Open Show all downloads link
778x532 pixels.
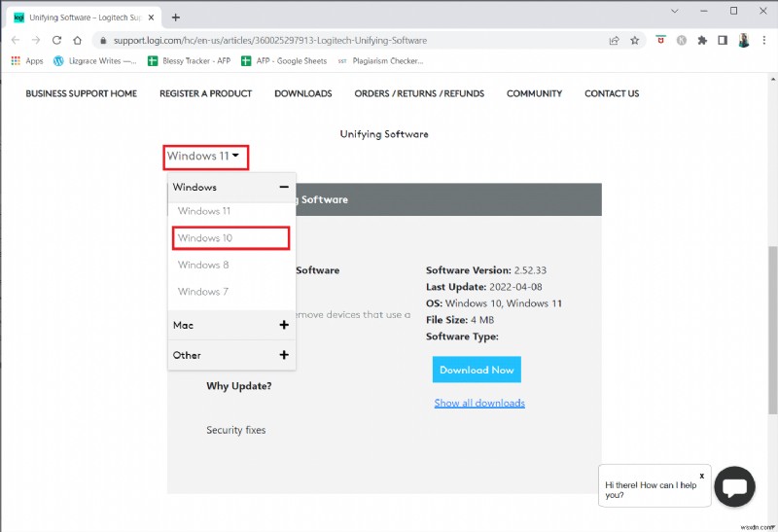click(x=479, y=403)
